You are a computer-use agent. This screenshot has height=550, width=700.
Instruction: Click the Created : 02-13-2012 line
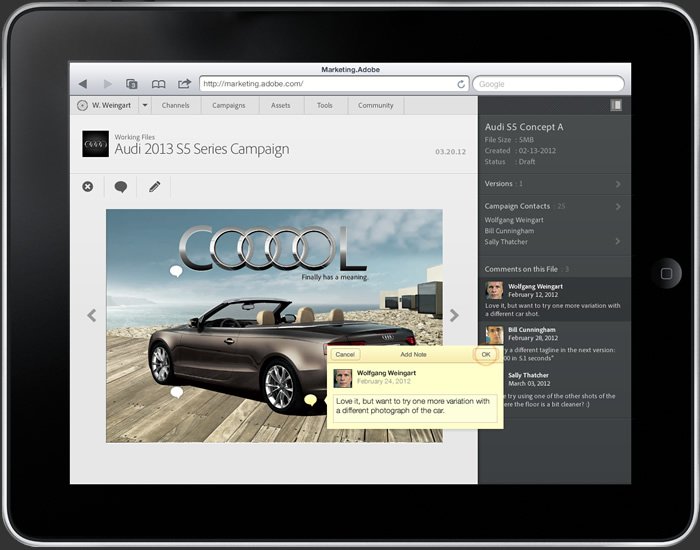(520, 150)
